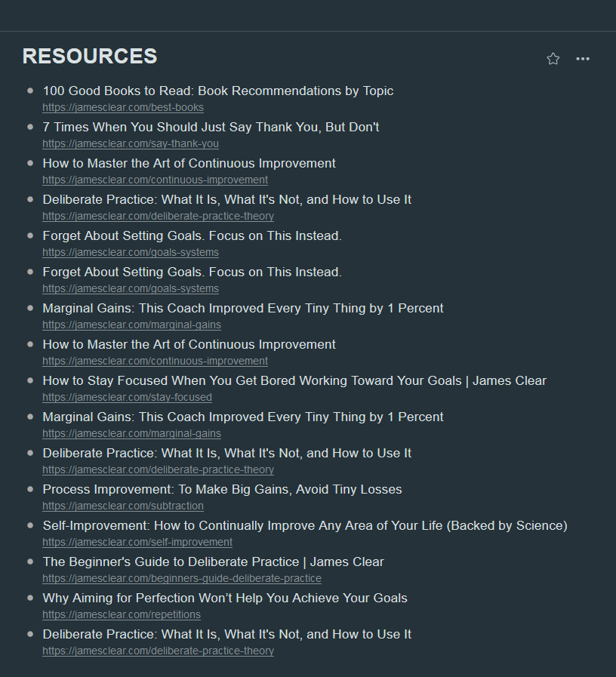Click bullet of Self-Improvement item
This screenshot has height=677, width=616.
30,525
